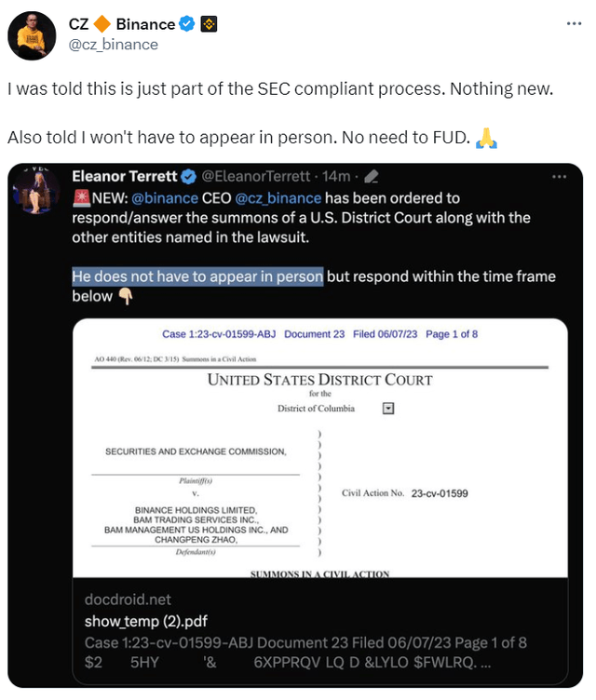Open the quoted tweet's three-dot menu
Viewport: 596px width, 700px height.
click(559, 175)
